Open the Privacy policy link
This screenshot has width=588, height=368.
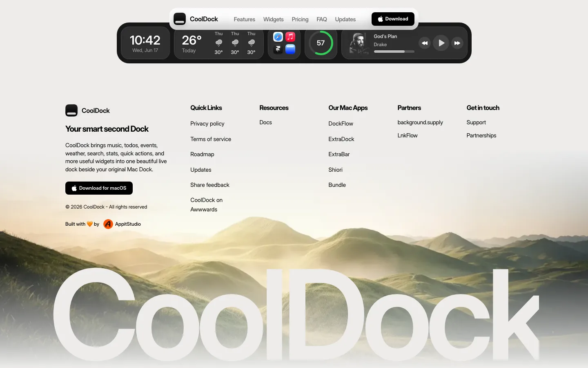pos(207,123)
